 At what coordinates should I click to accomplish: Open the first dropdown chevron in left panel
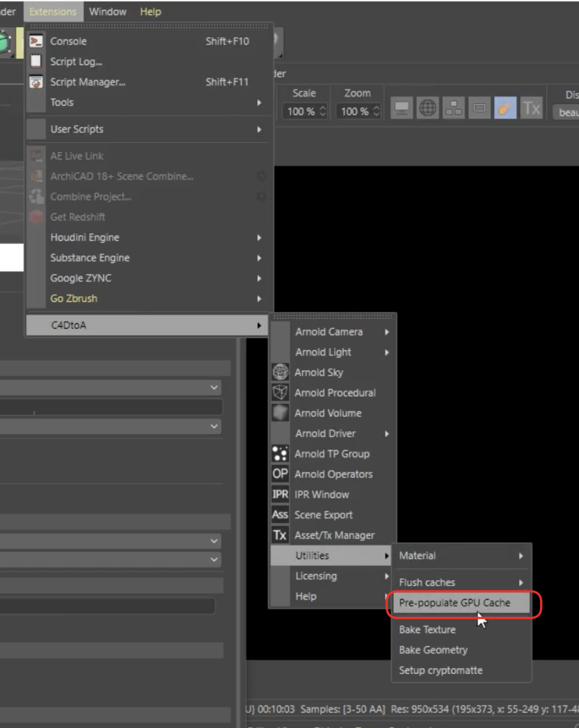(x=214, y=388)
